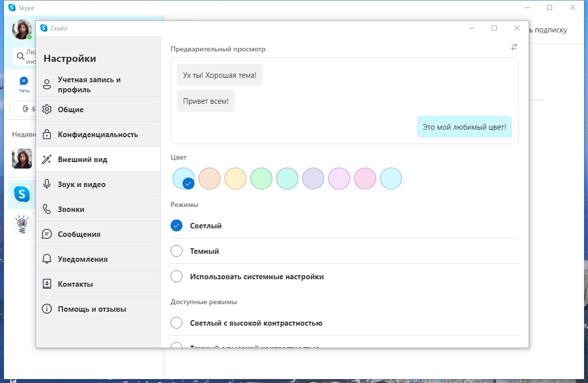Open the Общие settings section

coord(98,109)
